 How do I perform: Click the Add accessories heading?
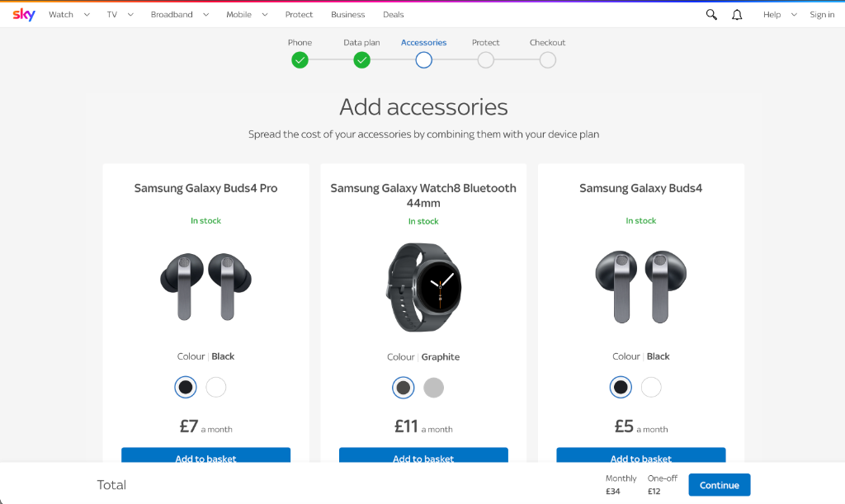[x=423, y=106]
